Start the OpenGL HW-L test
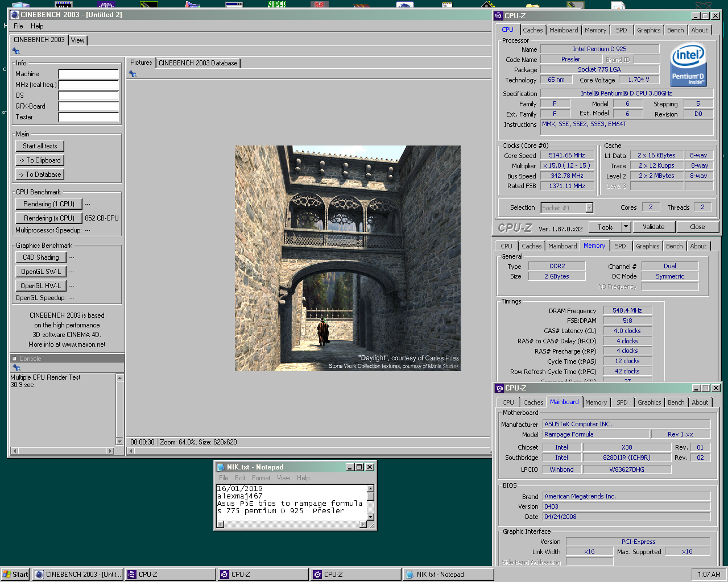 [x=41, y=286]
